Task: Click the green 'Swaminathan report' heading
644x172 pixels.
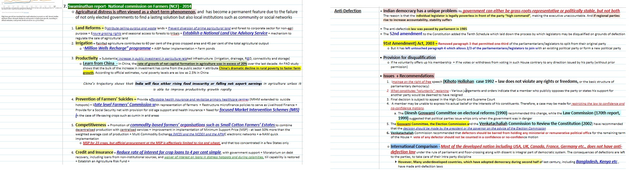Action: (130, 6)
